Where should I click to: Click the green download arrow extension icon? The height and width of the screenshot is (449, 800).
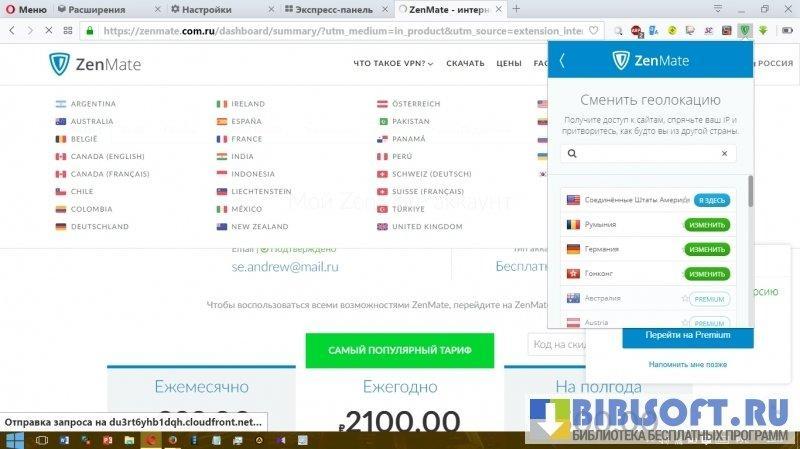pyautogui.click(x=763, y=31)
